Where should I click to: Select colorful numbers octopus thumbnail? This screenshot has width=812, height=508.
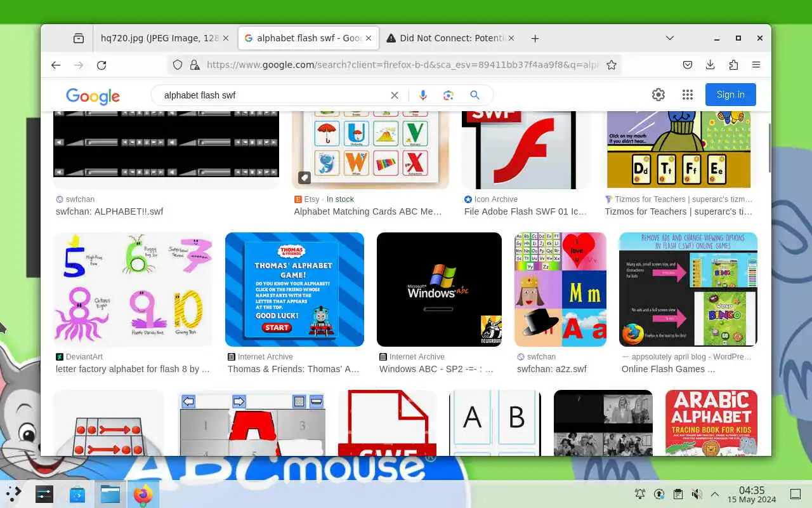point(133,290)
